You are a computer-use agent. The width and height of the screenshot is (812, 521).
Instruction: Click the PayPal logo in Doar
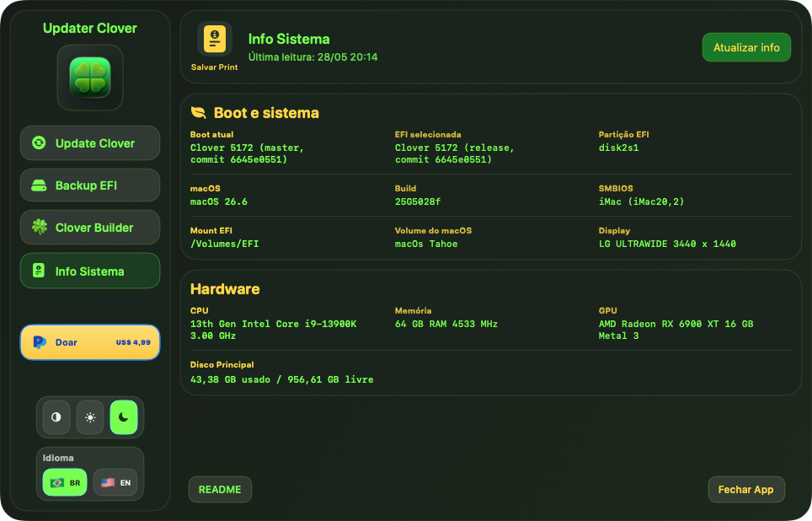pyautogui.click(x=40, y=342)
